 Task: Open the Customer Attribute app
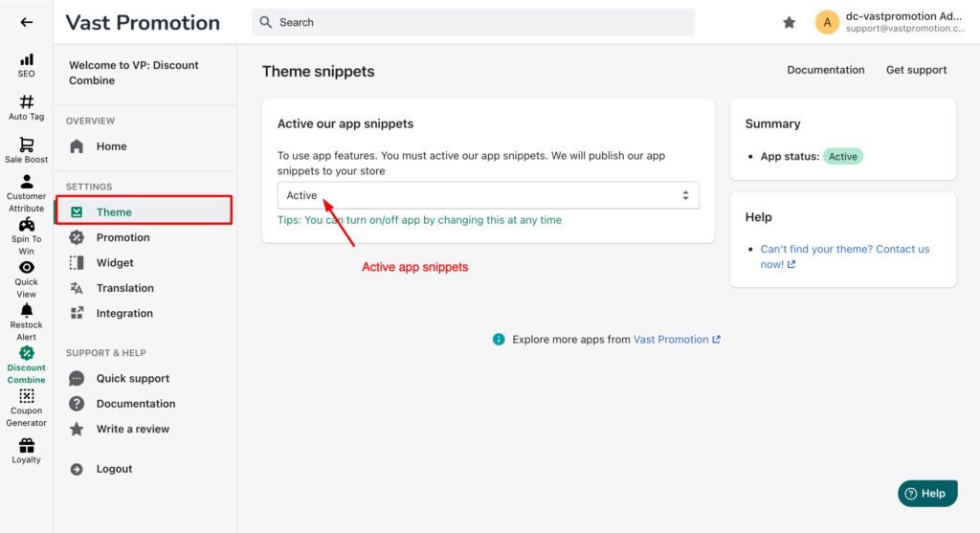[x=26, y=193]
